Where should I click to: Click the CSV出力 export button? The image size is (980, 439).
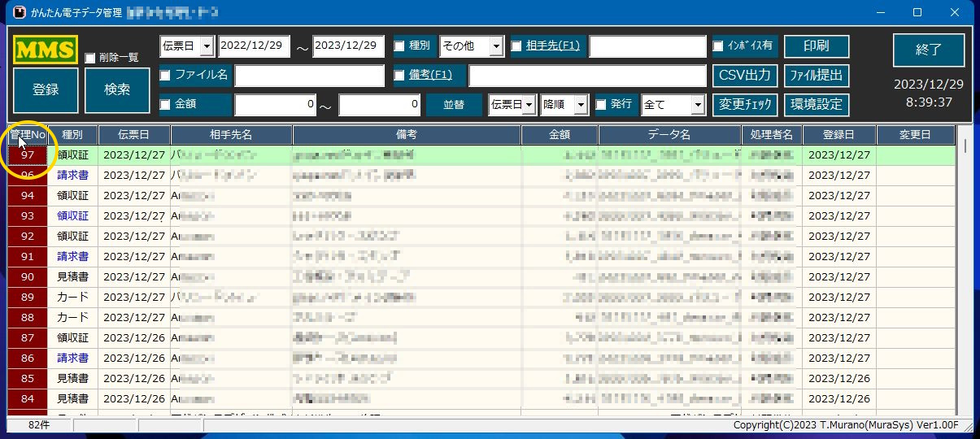(746, 76)
